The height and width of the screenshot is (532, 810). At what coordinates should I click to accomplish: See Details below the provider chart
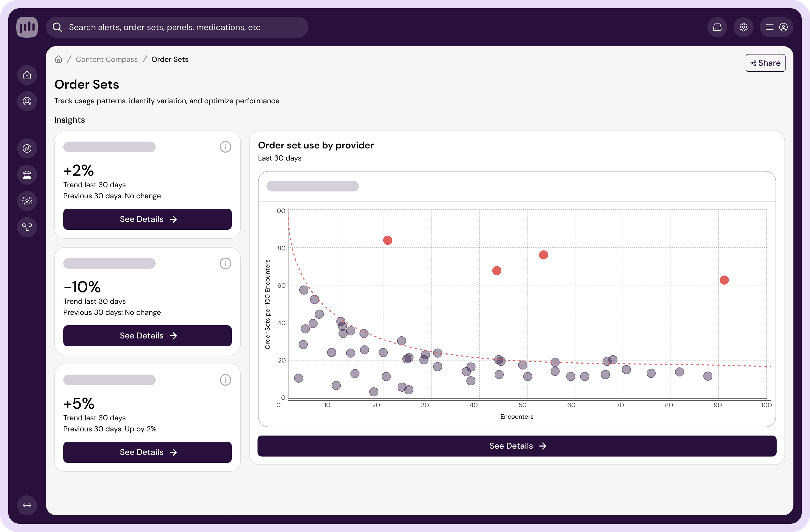517,446
